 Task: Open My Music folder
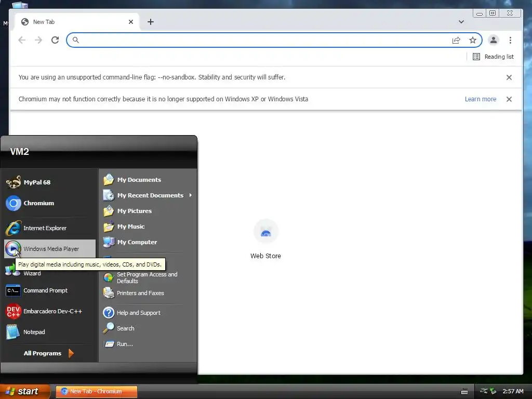click(x=148, y=227)
